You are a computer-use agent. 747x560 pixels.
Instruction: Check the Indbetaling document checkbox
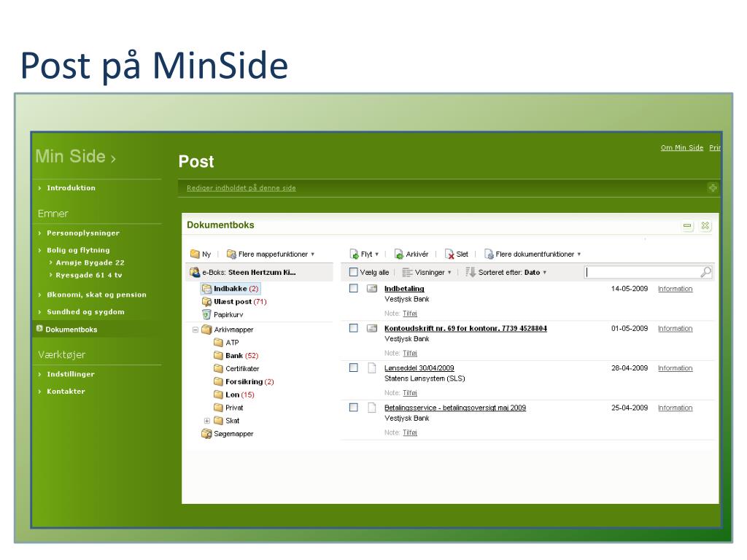pos(354,288)
